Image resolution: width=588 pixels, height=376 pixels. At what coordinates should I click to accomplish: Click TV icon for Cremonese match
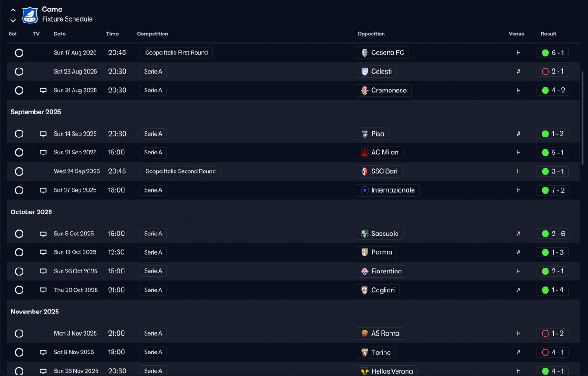click(x=43, y=91)
